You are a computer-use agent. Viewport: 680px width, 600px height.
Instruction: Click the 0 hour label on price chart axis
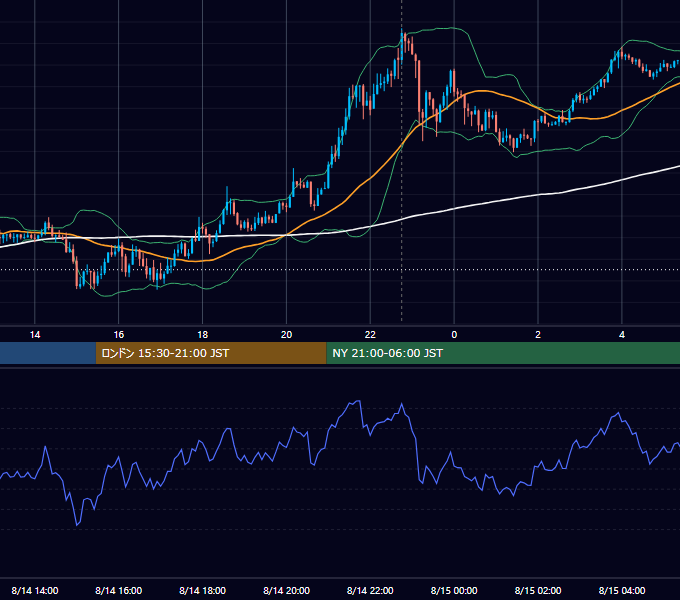coord(454,335)
